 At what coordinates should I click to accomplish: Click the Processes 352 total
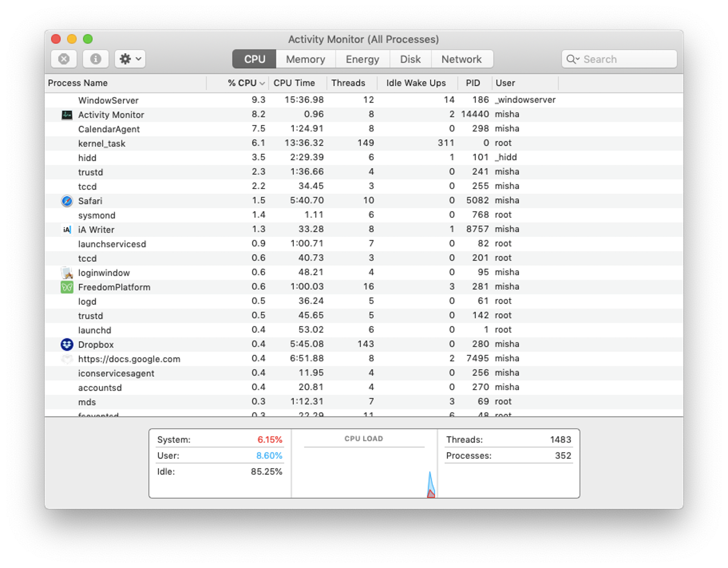pos(563,455)
